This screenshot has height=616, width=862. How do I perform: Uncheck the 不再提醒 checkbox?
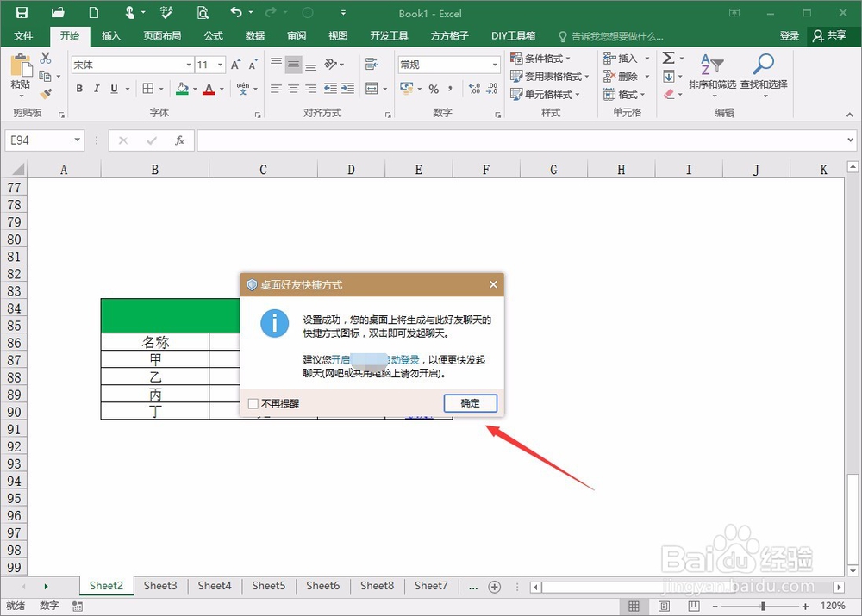(x=253, y=403)
